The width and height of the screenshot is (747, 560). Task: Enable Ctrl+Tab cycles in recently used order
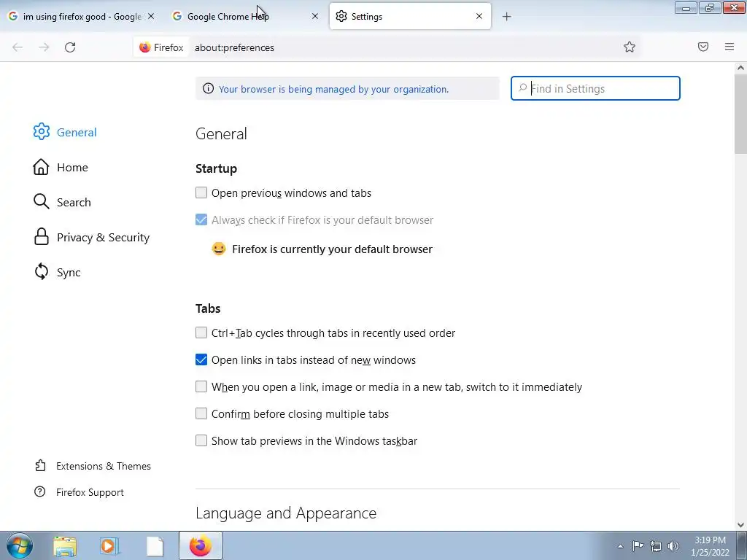click(201, 332)
